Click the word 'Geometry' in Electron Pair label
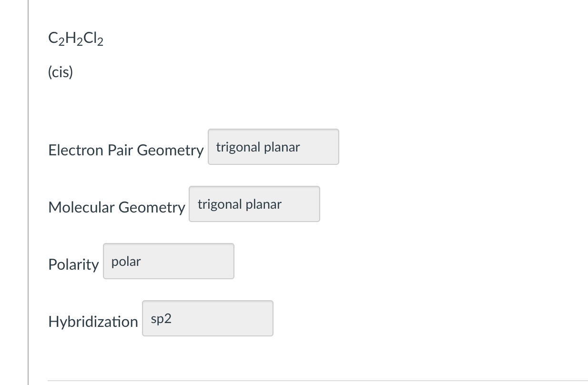588x385 pixels. pos(170,151)
